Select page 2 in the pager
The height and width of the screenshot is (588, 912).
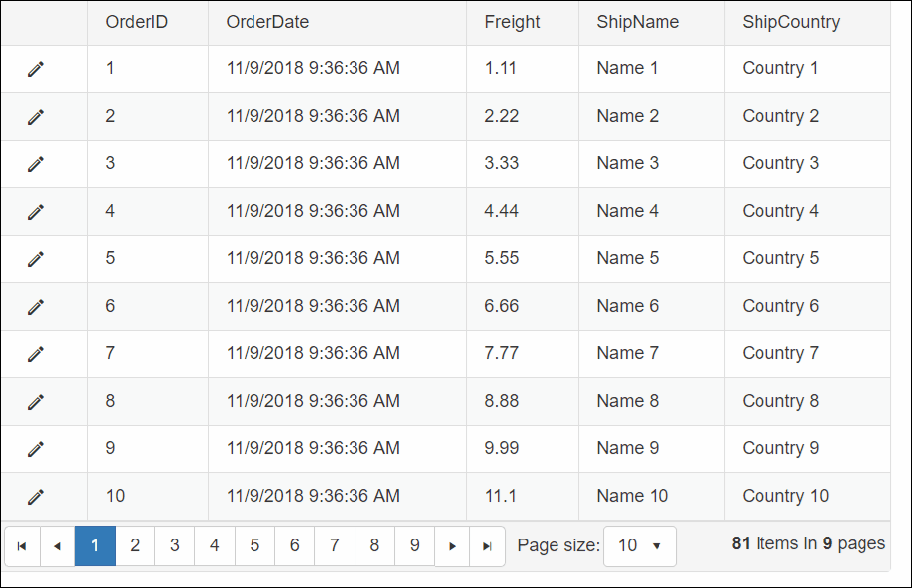tap(135, 545)
